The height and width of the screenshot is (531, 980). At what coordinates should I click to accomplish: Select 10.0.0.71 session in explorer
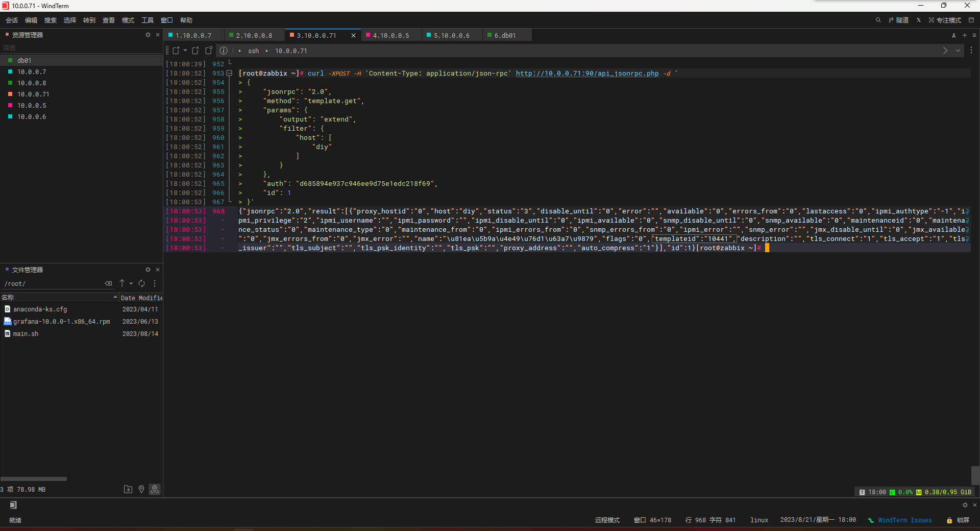[x=81, y=94]
